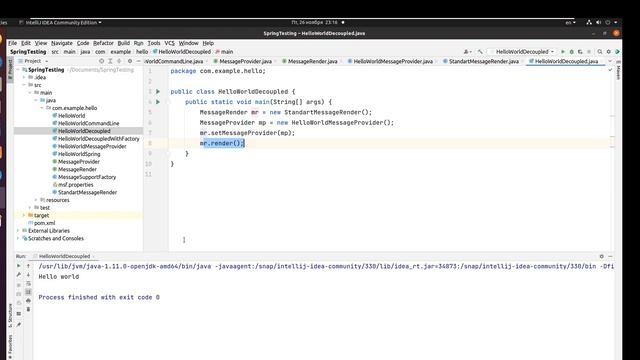Click run gutter arrow beside main method
640x360 pixels.
pos(158,102)
